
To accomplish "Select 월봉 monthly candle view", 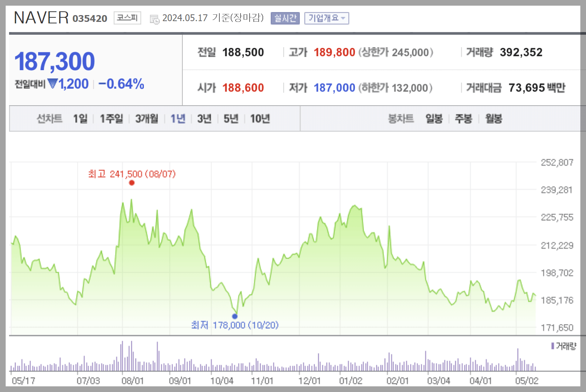I will click(493, 118).
